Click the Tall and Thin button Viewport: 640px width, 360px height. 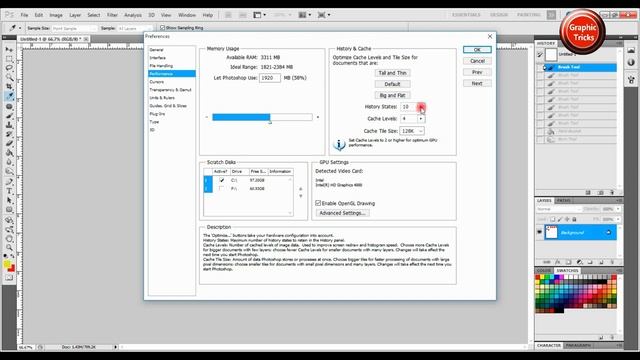coord(392,73)
